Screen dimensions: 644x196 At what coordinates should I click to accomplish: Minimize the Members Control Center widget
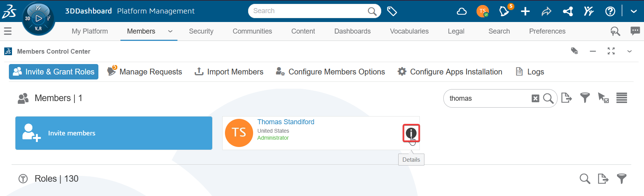coord(593,51)
